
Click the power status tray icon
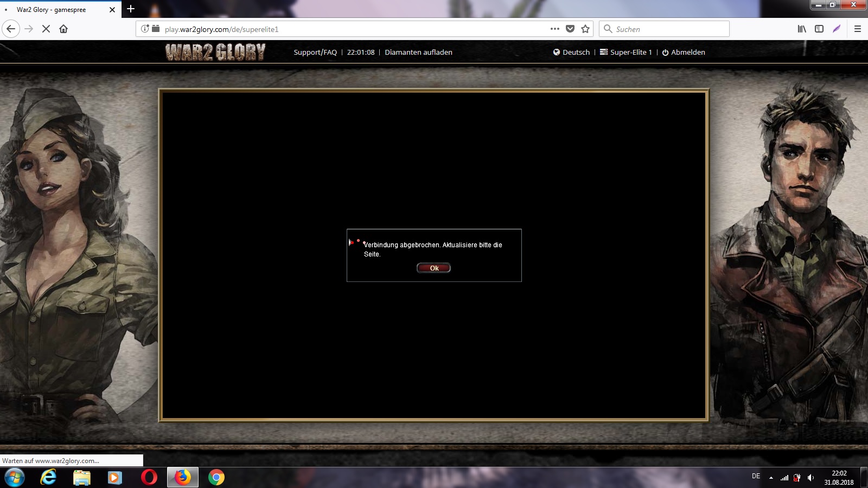coord(797,478)
